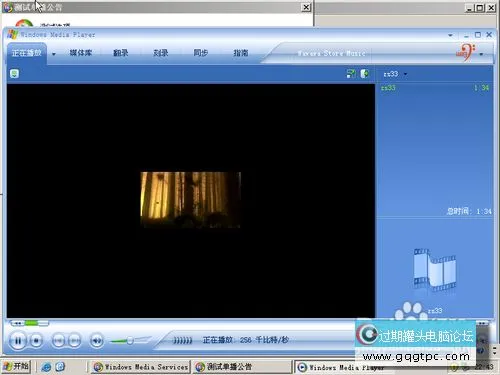Switch to the 正在播放 tab
The height and width of the screenshot is (375, 500).
point(26,53)
